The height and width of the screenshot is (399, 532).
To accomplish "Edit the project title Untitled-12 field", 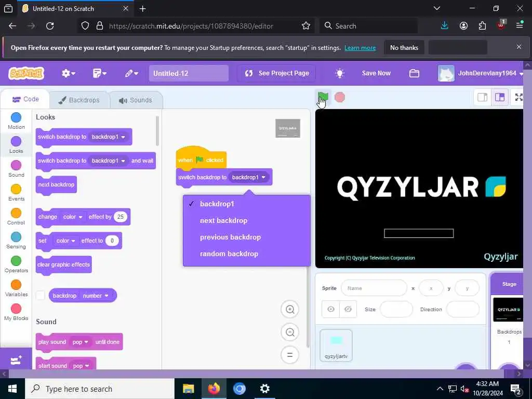I will pyautogui.click(x=189, y=73).
